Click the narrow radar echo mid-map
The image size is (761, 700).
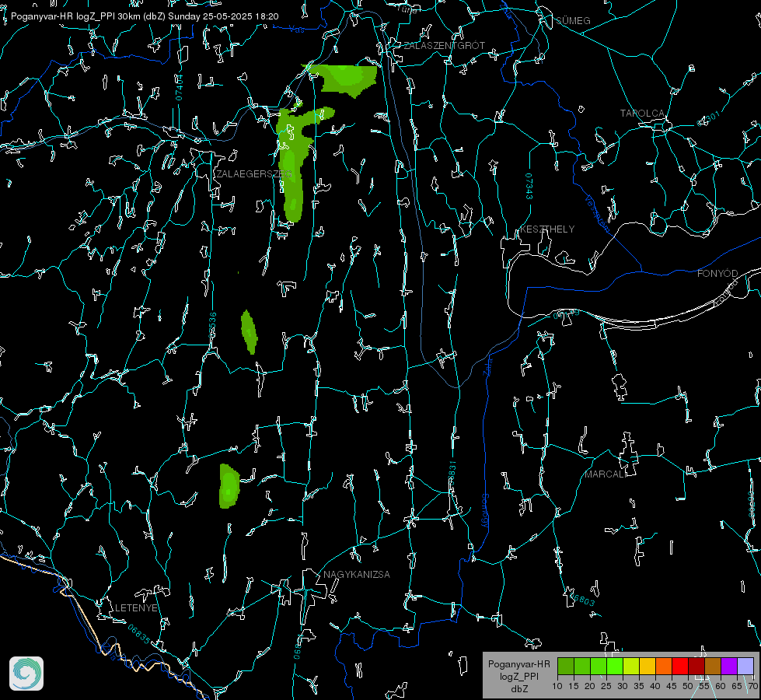click(249, 332)
